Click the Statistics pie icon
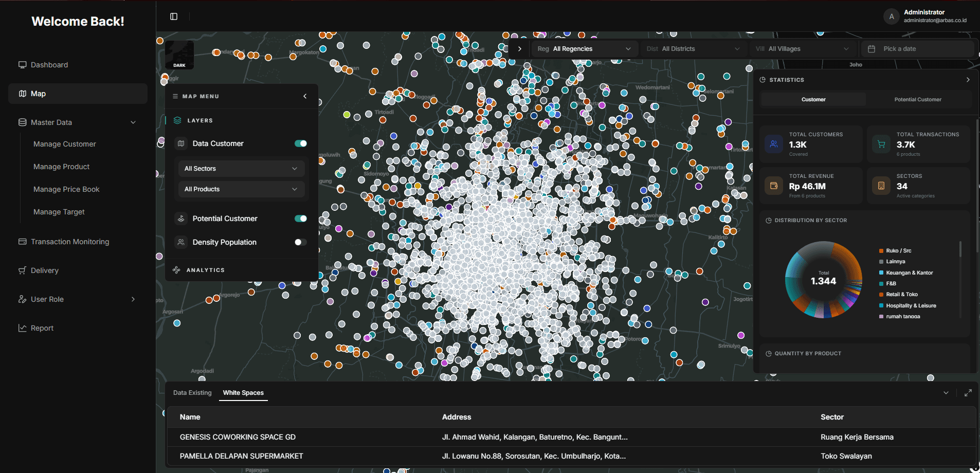The width and height of the screenshot is (980, 473). tap(763, 80)
